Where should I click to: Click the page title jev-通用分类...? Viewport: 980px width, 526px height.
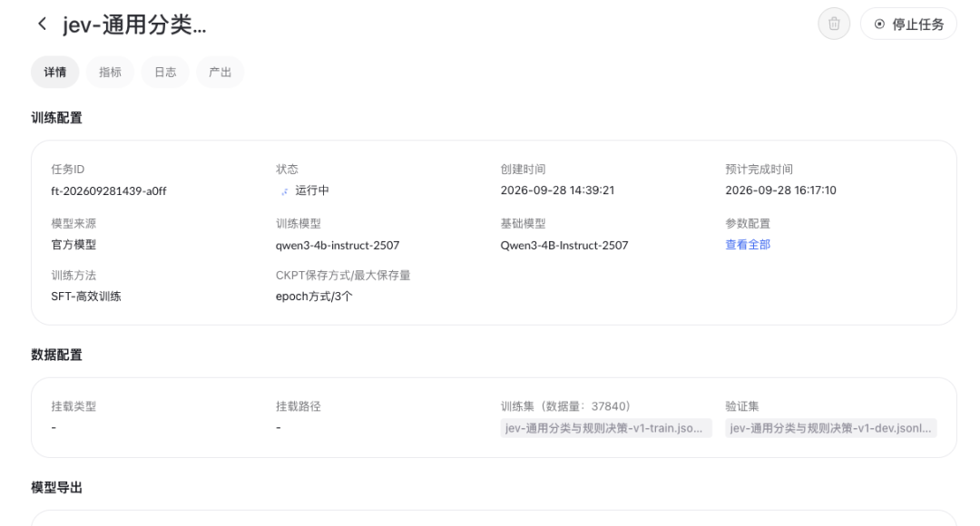(134, 25)
